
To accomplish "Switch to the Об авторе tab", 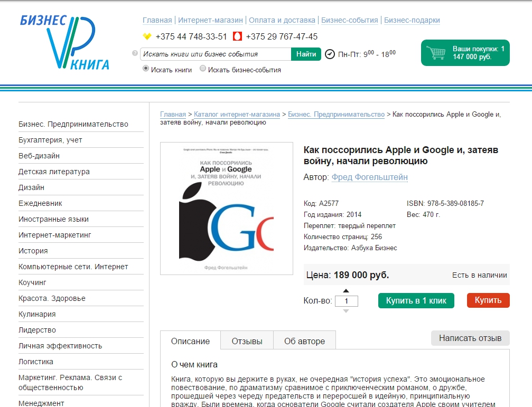I will [x=305, y=341].
